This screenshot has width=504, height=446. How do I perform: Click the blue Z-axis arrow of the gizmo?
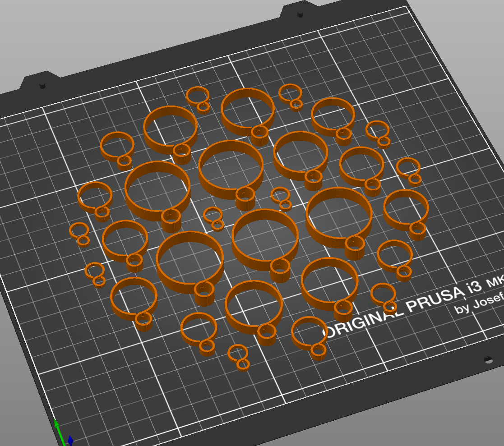tap(70, 440)
